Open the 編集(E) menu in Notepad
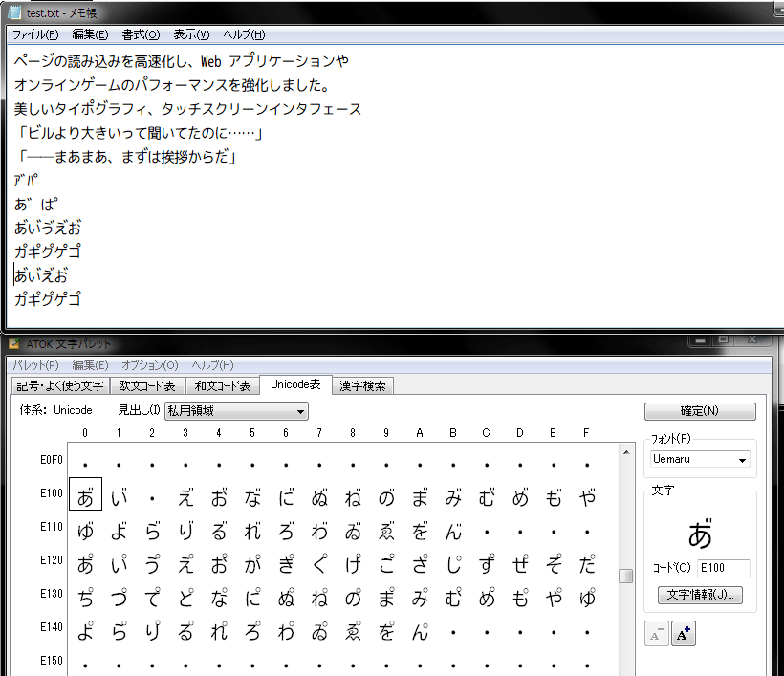The width and height of the screenshot is (784, 676). (90, 34)
